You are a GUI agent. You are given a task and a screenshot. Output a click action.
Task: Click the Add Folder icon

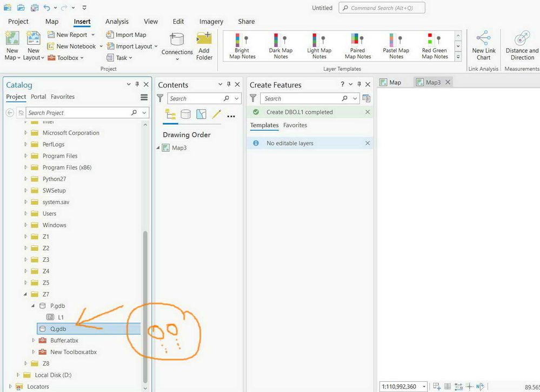point(204,38)
